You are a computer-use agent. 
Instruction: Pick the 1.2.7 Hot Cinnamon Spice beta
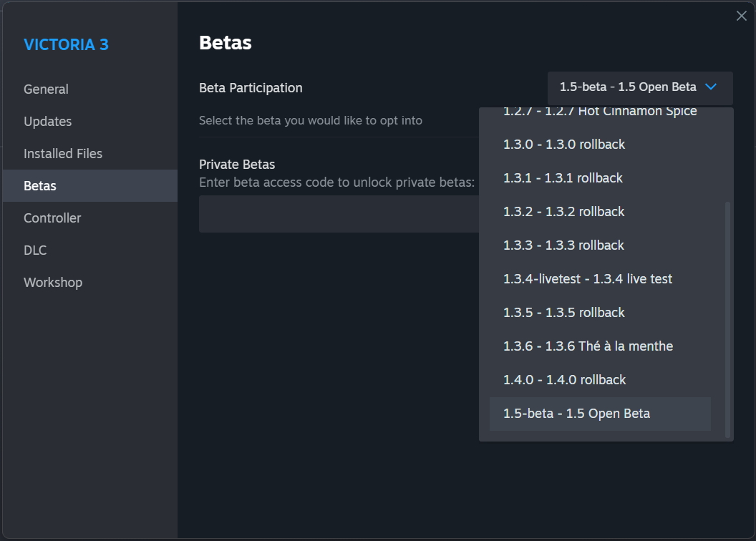pyautogui.click(x=599, y=110)
